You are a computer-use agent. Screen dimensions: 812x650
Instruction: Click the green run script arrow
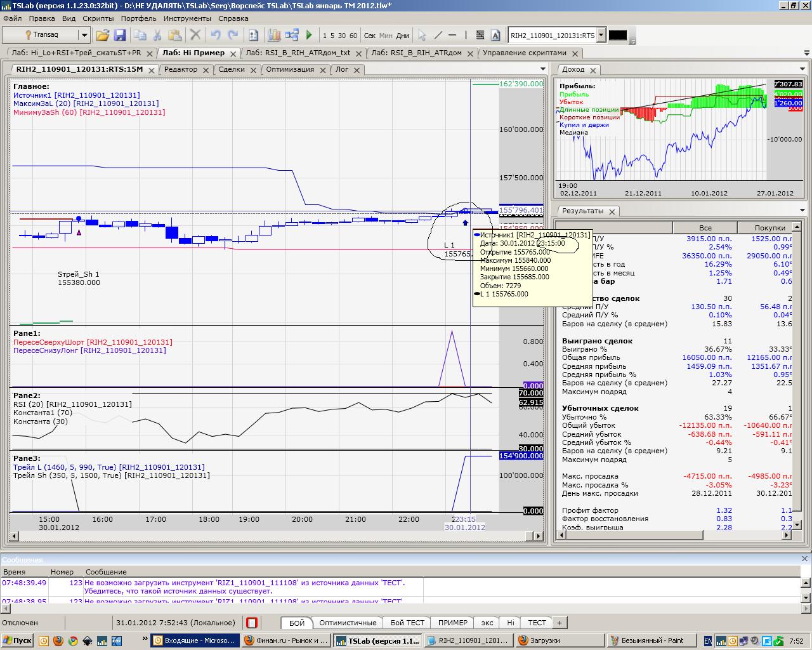click(x=310, y=36)
